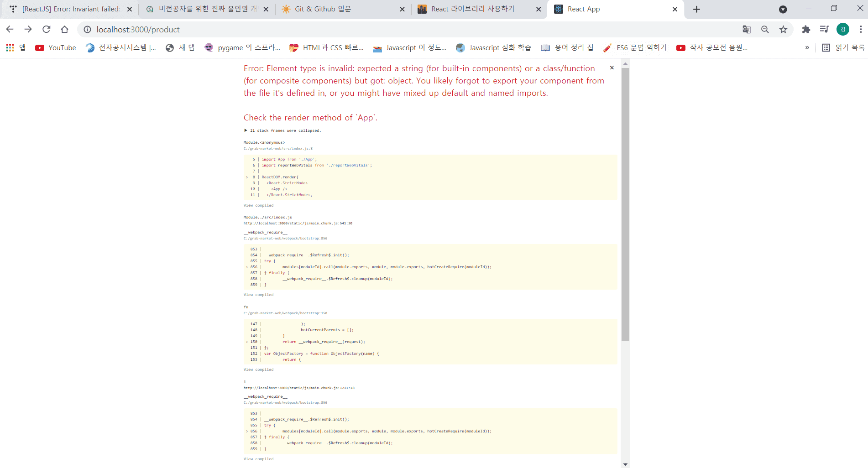This screenshot has height=468, width=868.
Task: Close the [ReactJS] Error tab
Action: click(130, 9)
